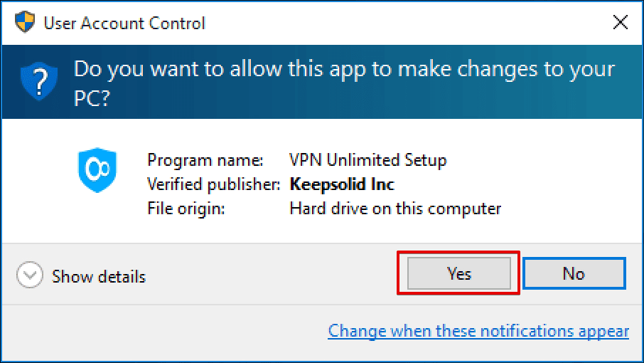Close the User Account Control dialog

pyautogui.click(x=620, y=23)
